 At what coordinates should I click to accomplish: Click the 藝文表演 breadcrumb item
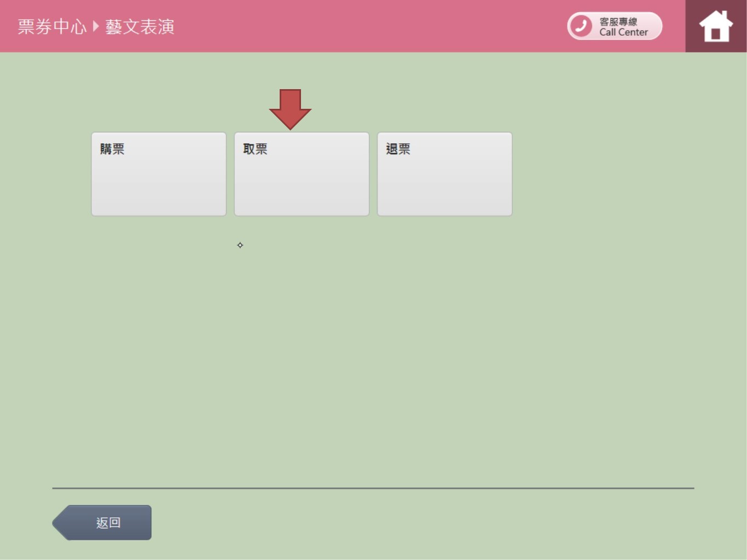(140, 26)
